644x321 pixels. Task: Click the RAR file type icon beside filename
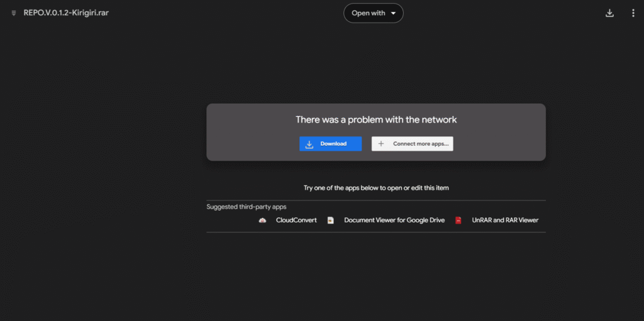click(x=14, y=13)
